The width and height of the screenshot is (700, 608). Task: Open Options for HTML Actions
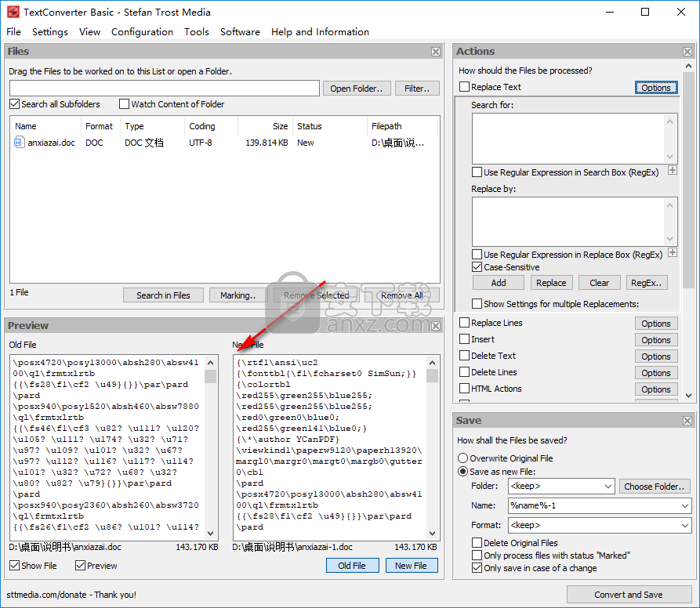656,389
